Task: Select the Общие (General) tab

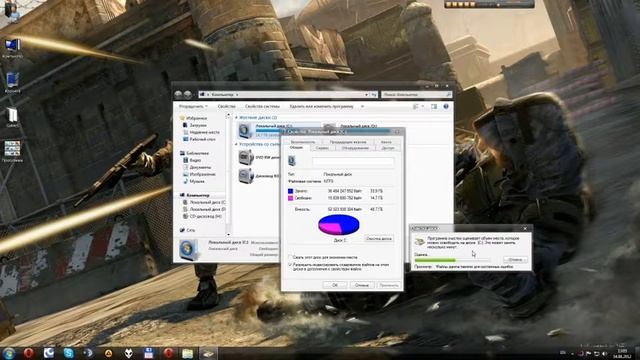Action: click(296, 148)
